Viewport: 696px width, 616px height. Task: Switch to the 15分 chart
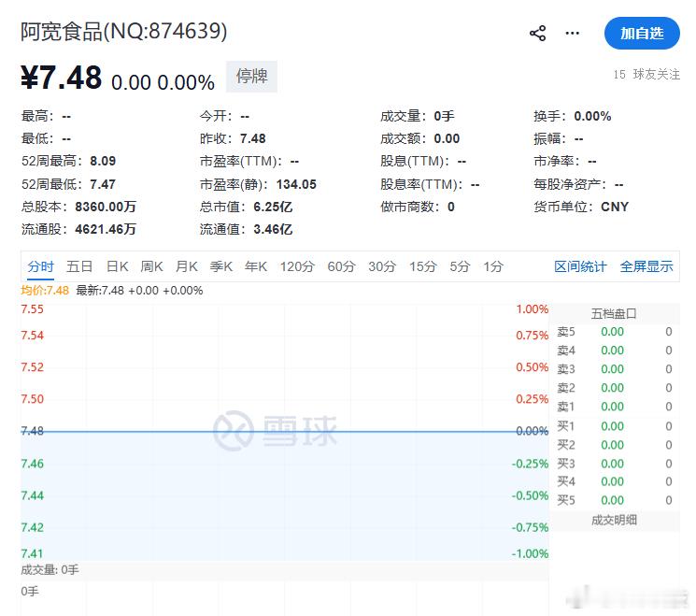pos(423,266)
